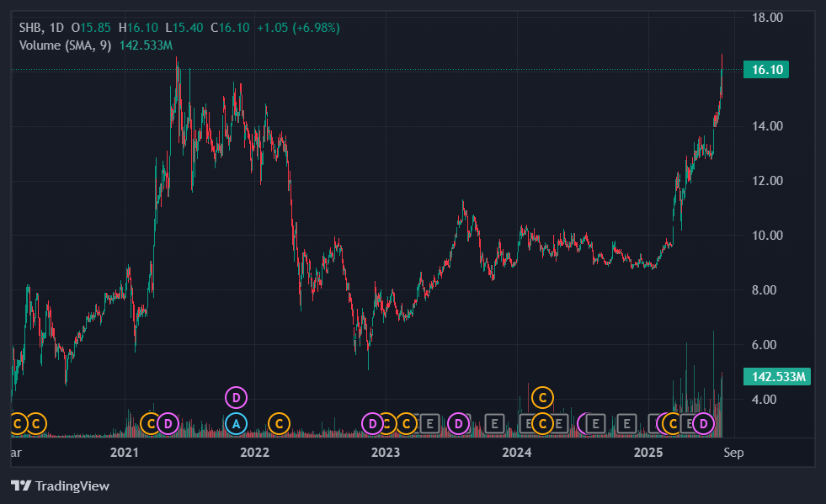826x504 pixels.
Task: Click the green 16.10 current price label
Action: tap(766, 70)
